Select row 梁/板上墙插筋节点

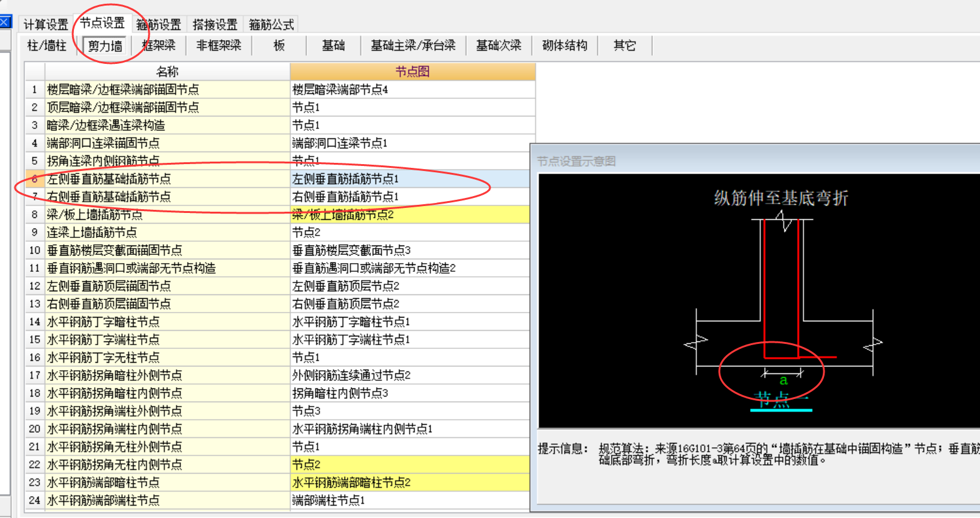click(167, 214)
